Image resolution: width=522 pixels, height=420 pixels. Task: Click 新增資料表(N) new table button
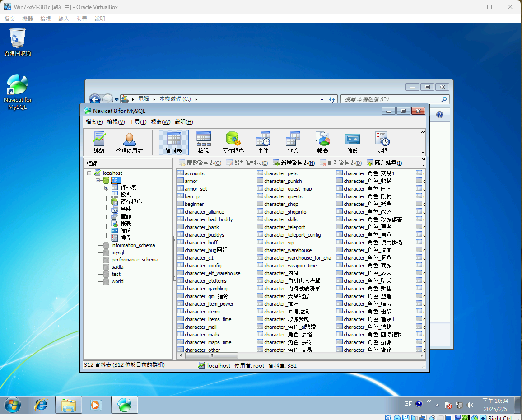tap(294, 163)
